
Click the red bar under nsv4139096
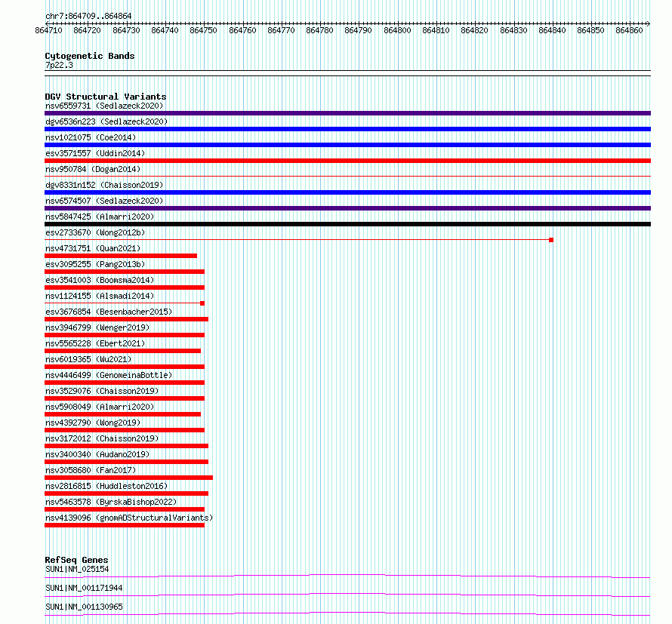point(125,525)
